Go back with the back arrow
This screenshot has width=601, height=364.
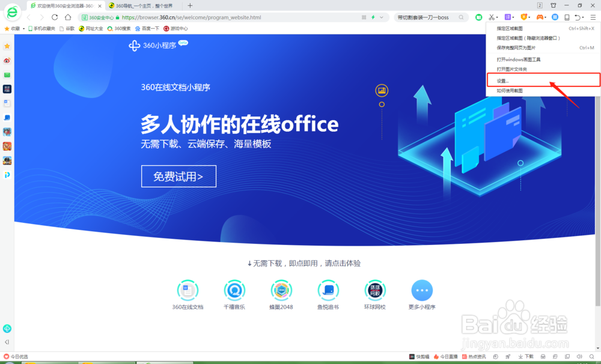(x=29, y=17)
